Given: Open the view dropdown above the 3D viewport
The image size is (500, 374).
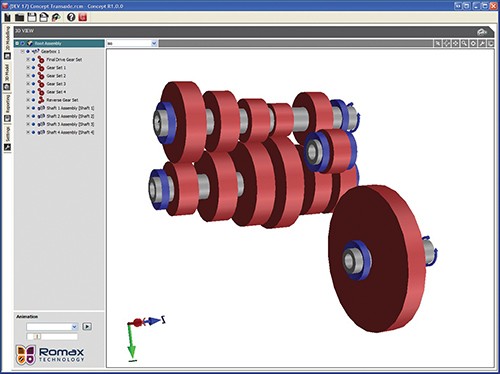Looking at the screenshot, I should click(x=154, y=43).
